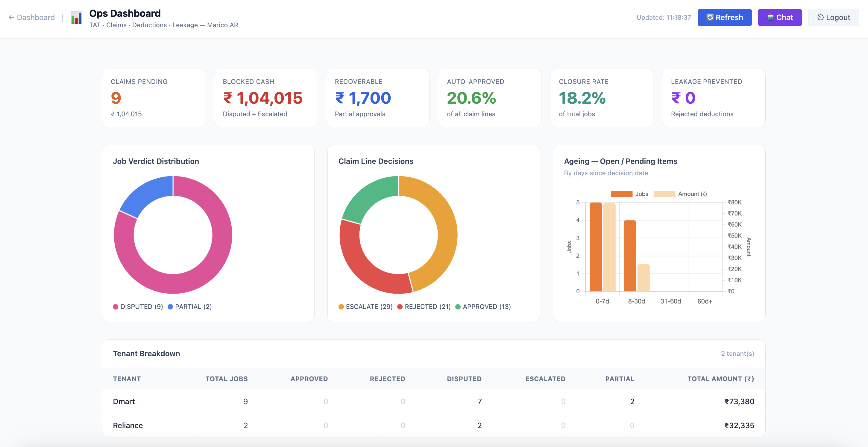Click the 0-7d light Amount bar
The height and width of the screenshot is (447, 868).
[x=609, y=247]
